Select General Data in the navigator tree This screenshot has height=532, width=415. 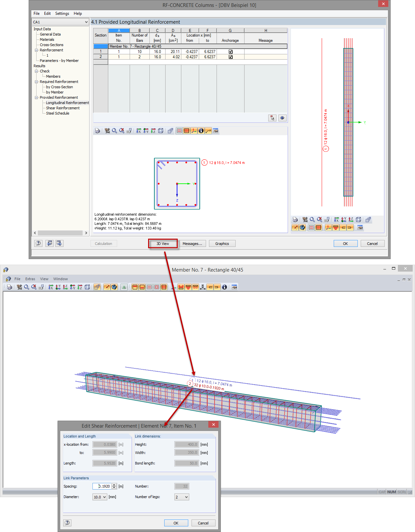50,34
